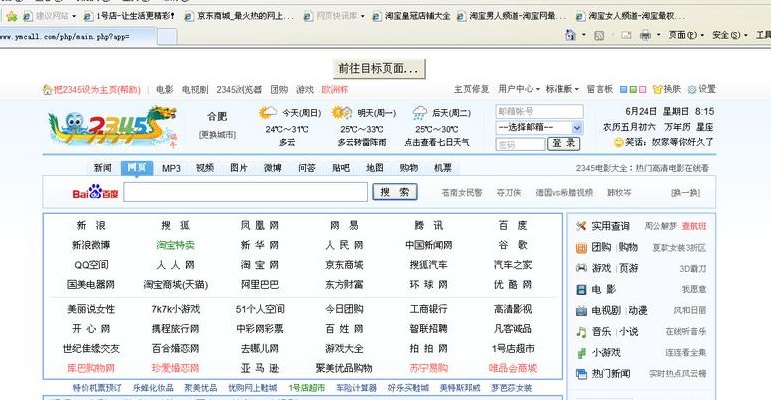Screen dimensions: 771x400
Task: Select the 图片 search tab
Action: click(x=238, y=168)
